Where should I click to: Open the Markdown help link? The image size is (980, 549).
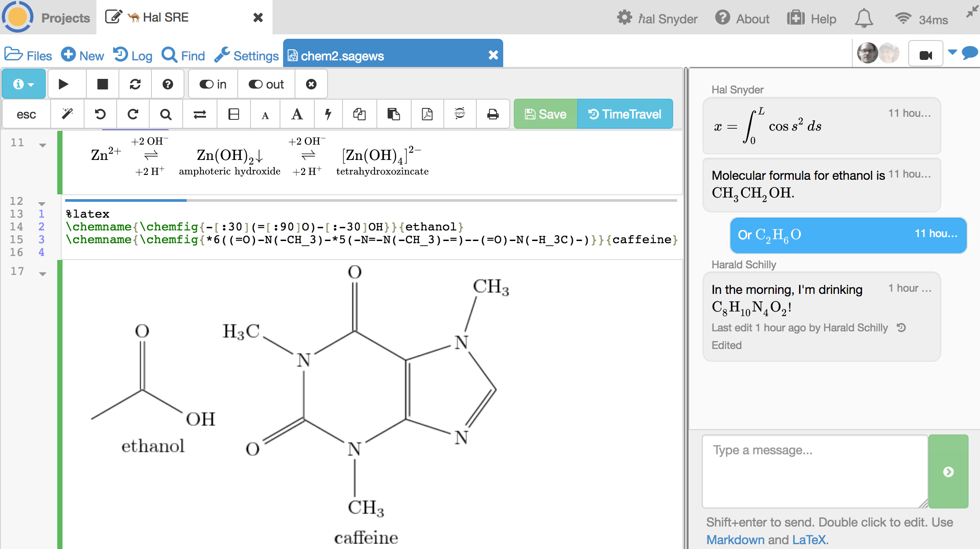[734, 540]
